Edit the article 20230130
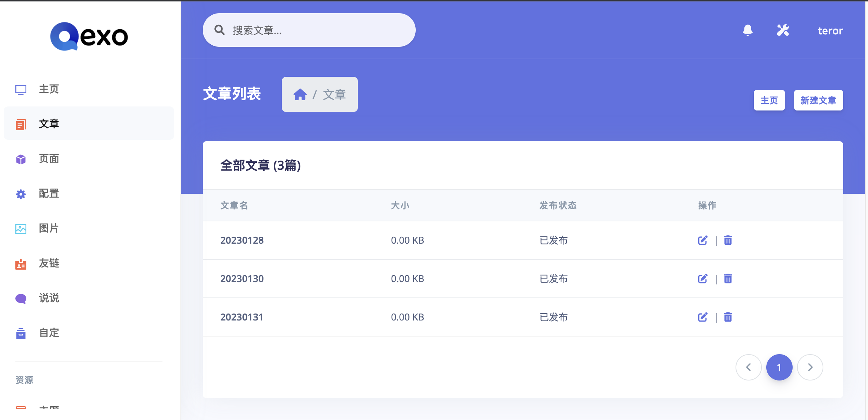868x420 pixels. tap(702, 279)
